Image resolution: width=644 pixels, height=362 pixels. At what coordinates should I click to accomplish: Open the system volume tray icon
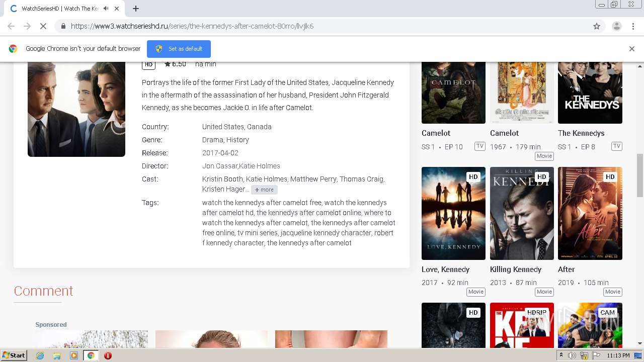[x=572, y=355]
